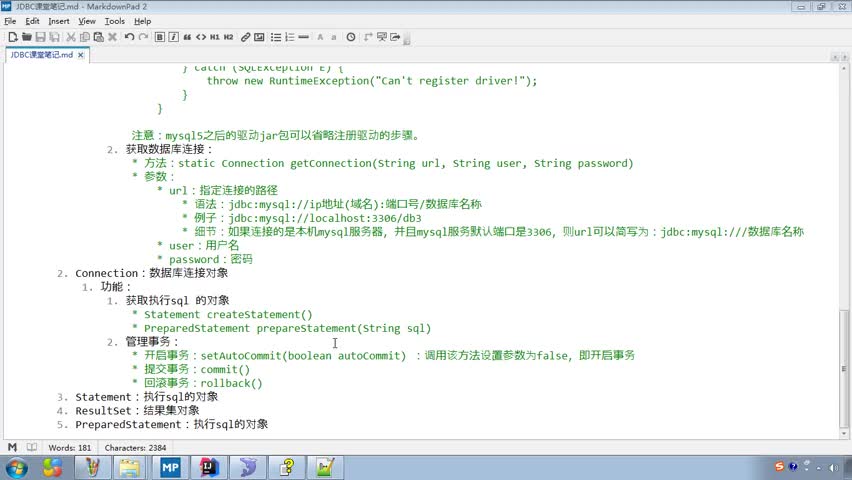
Task: Click the volume speaker tray icon
Action: point(834,468)
